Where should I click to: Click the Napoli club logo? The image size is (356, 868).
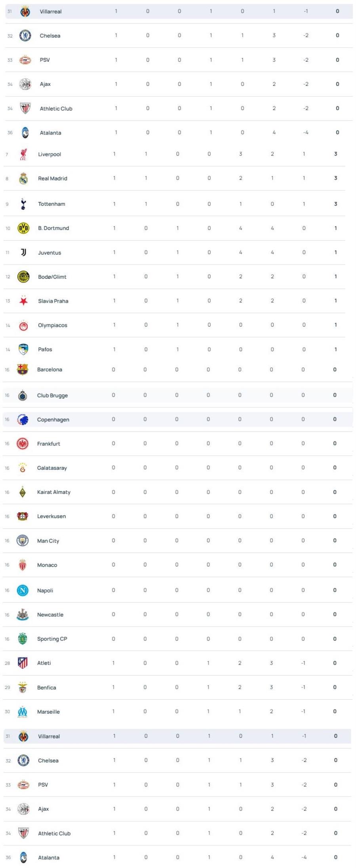tap(23, 591)
